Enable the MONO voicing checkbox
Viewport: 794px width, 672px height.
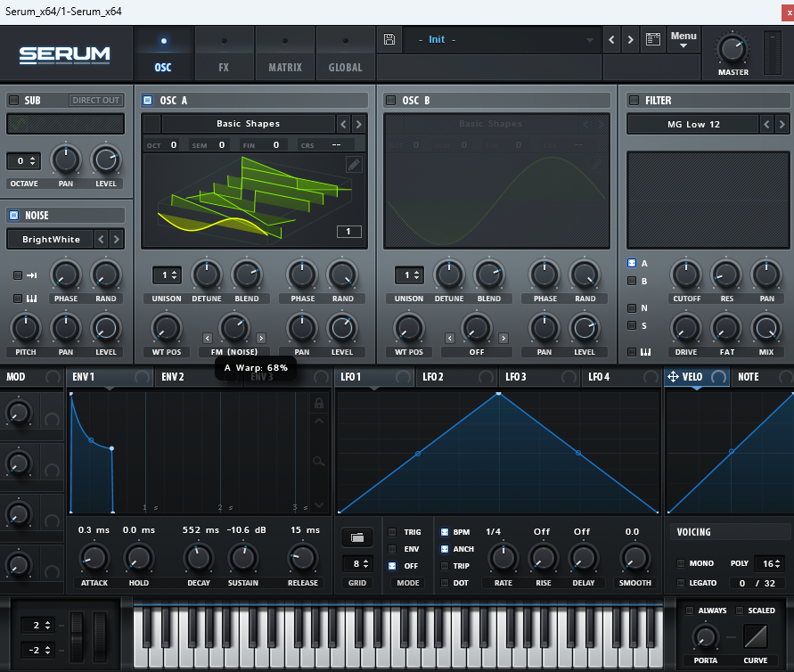click(x=681, y=563)
